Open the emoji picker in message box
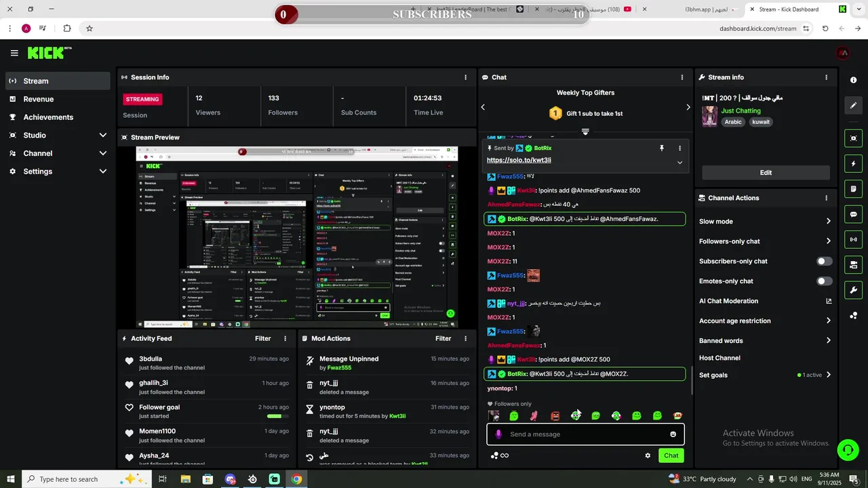 point(673,434)
